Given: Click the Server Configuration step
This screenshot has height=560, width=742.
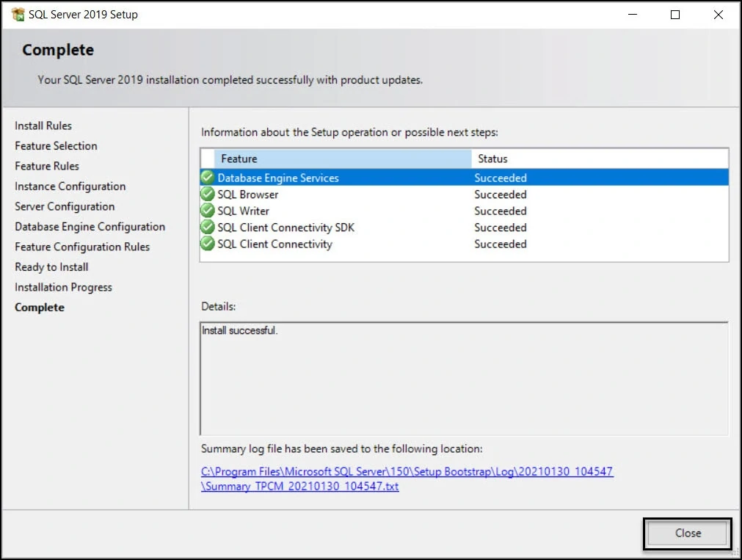Looking at the screenshot, I should [x=65, y=207].
